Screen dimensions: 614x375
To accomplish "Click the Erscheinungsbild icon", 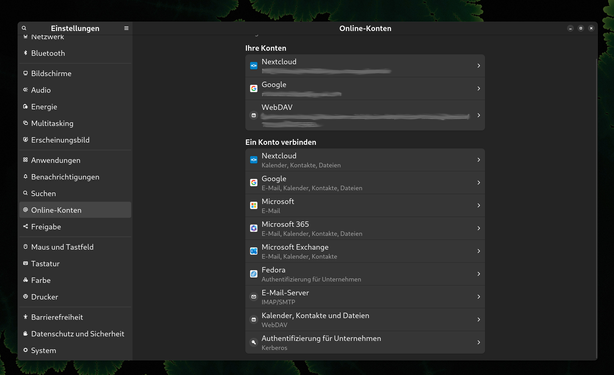I will [25, 140].
